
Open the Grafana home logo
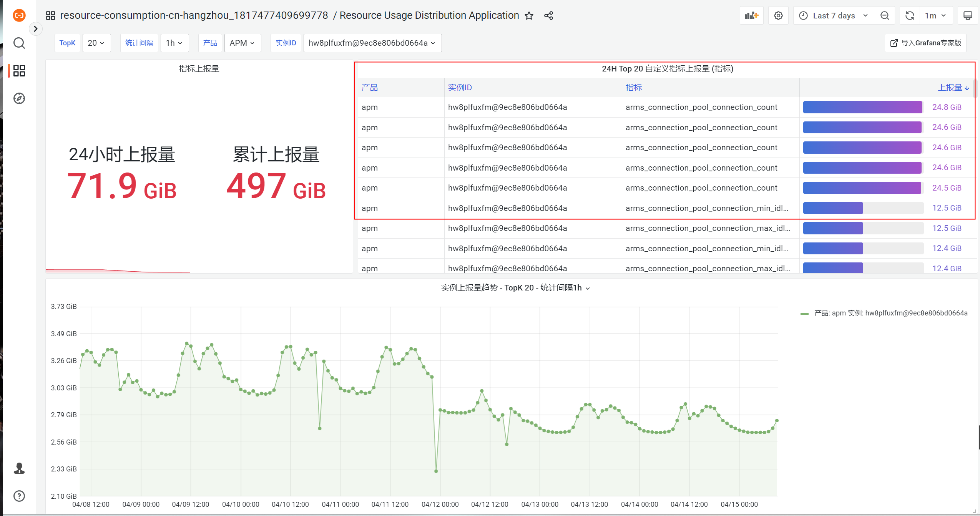[x=19, y=15]
